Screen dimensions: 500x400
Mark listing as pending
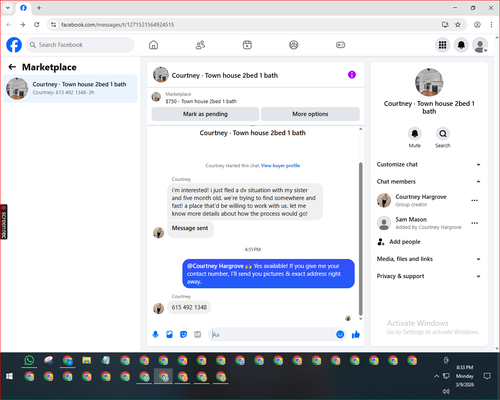coord(205,114)
